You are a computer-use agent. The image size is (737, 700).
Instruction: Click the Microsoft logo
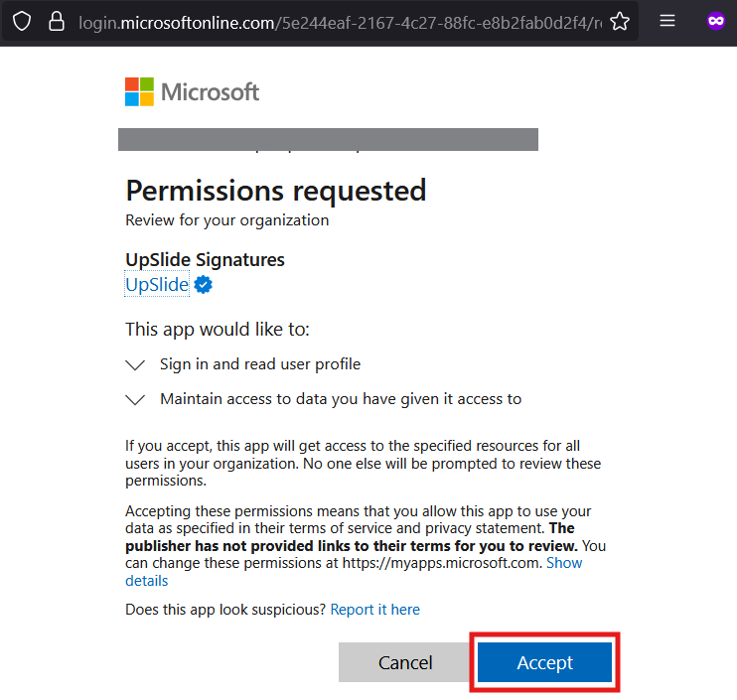click(x=192, y=91)
